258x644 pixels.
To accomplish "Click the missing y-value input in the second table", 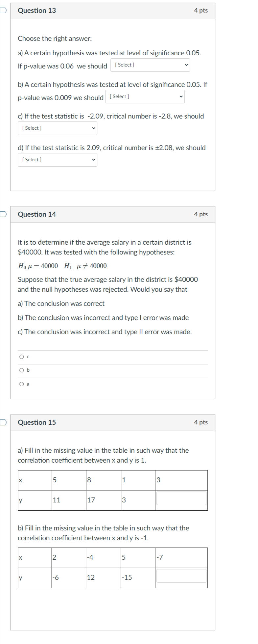I will (181, 576).
